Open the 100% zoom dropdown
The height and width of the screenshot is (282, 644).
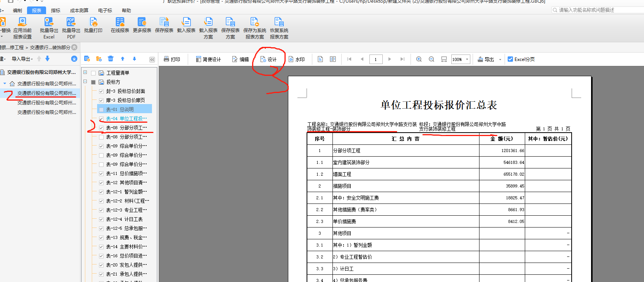tap(467, 59)
